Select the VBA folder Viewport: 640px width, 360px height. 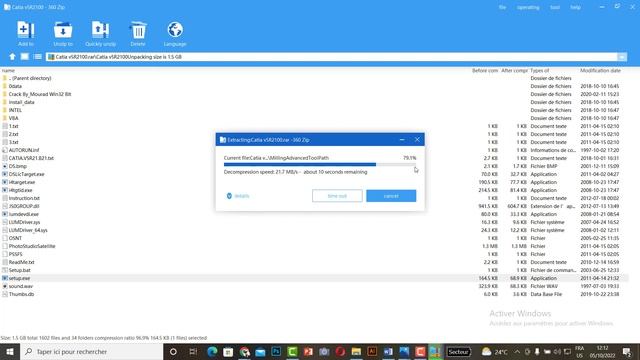coord(11,118)
